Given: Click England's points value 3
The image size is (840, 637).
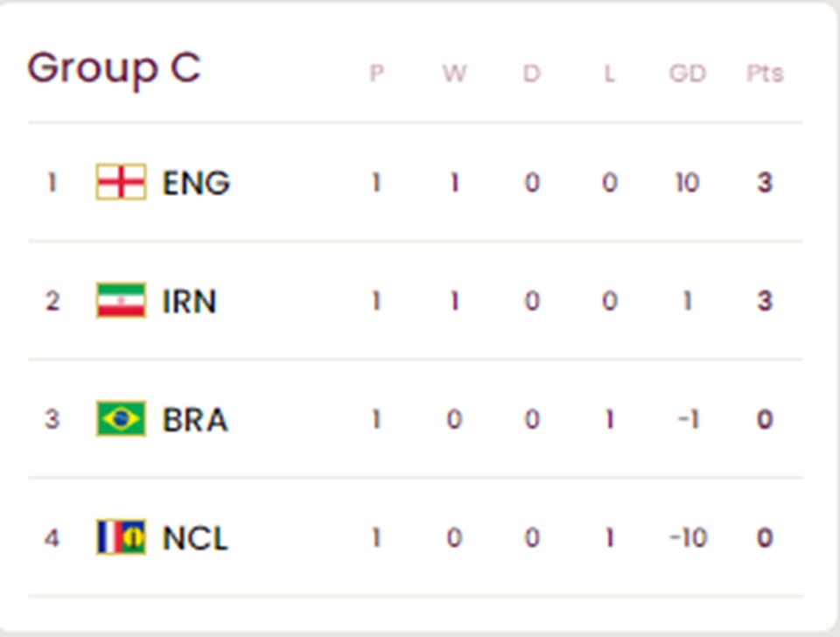Looking at the screenshot, I should point(765,183).
